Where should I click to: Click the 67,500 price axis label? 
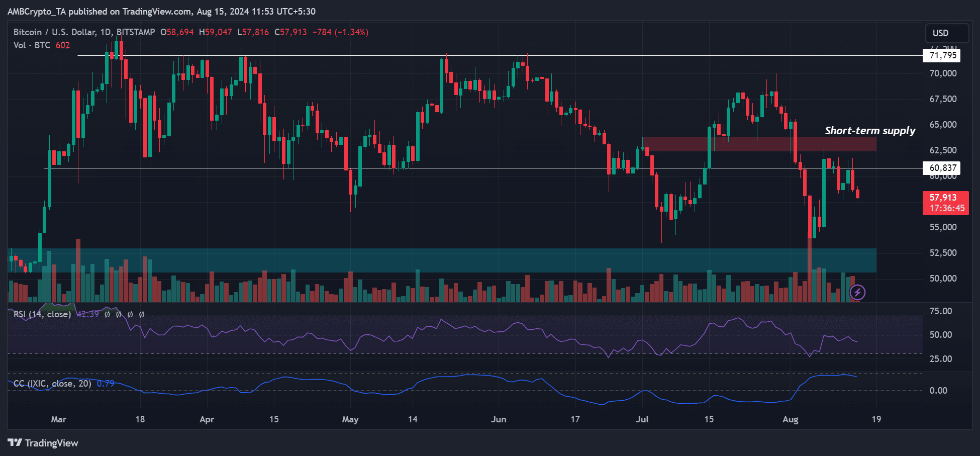pyautogui.click(x=943, y=99)
